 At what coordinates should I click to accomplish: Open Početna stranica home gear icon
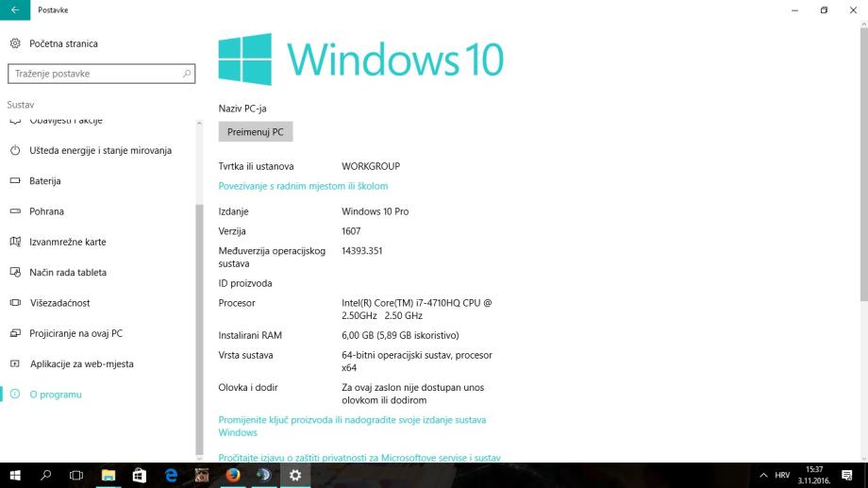point(15,43)
